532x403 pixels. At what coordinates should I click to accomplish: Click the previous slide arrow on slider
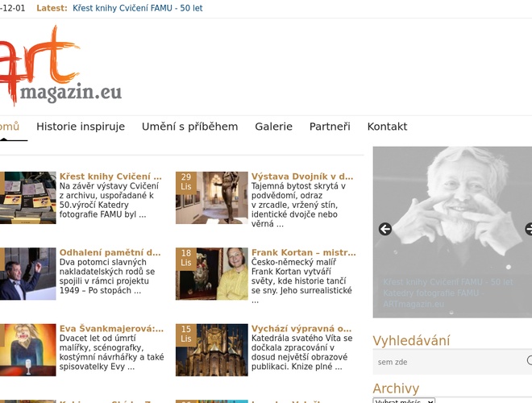(x=385, y=229)
